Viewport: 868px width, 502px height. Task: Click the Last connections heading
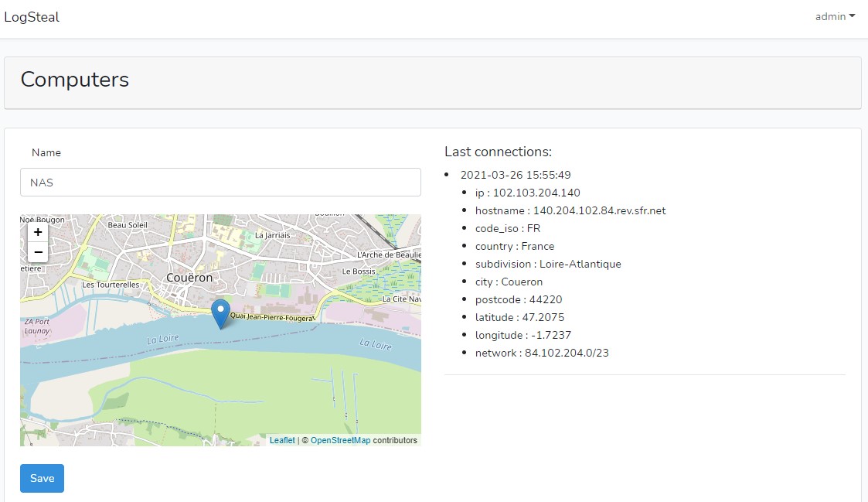499,152
